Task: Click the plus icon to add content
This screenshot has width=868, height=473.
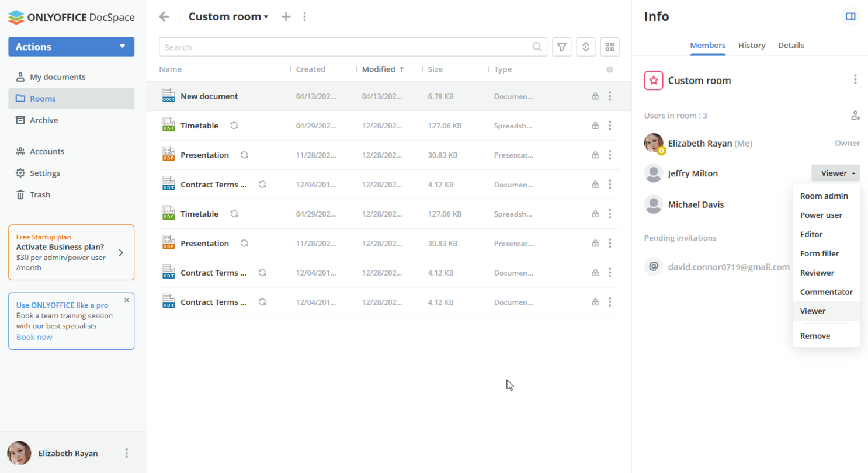Action: click(286, 17)
